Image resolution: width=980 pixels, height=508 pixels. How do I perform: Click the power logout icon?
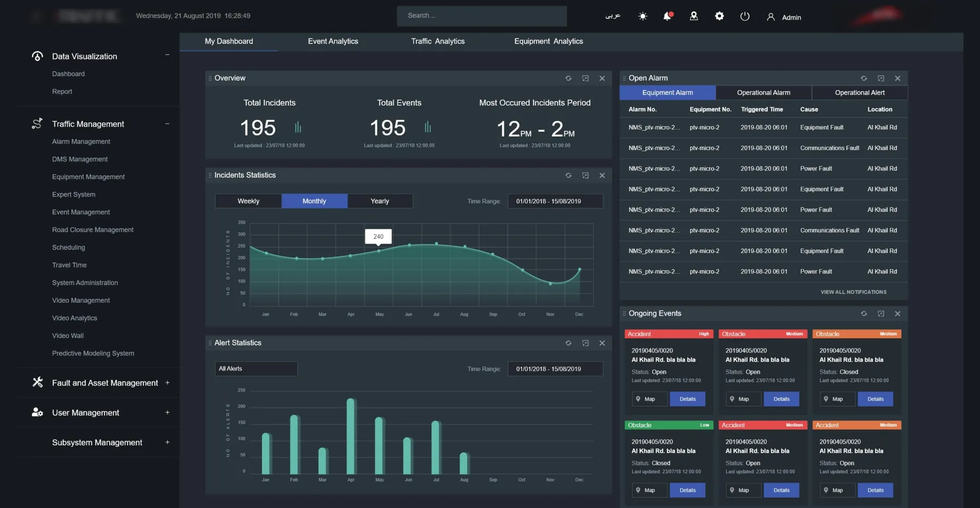point(745,16)
